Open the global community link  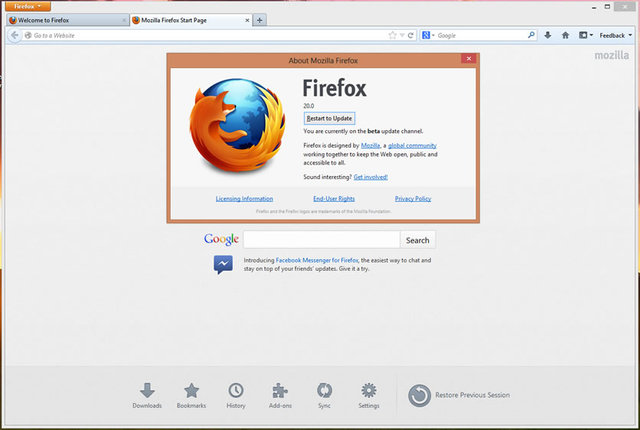(412, 146)
